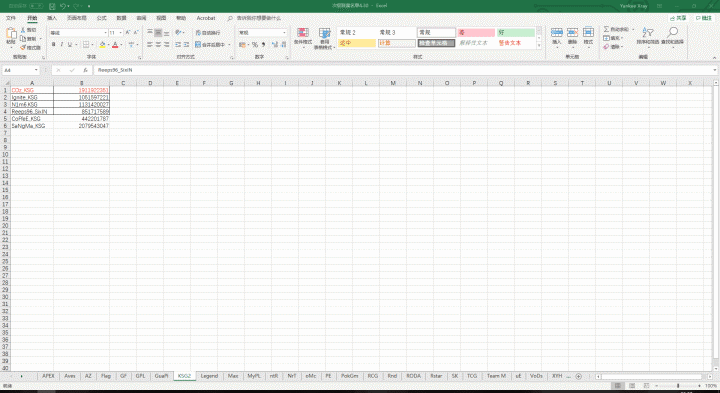Expand the formula bar

pos(714,70)
